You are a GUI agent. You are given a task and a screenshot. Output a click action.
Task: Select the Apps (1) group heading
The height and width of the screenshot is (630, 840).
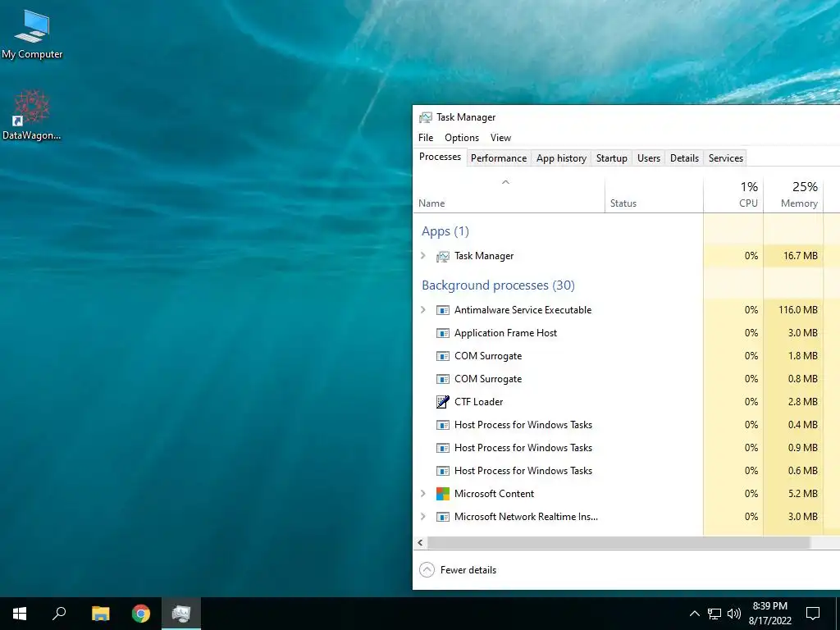[445, 231]
